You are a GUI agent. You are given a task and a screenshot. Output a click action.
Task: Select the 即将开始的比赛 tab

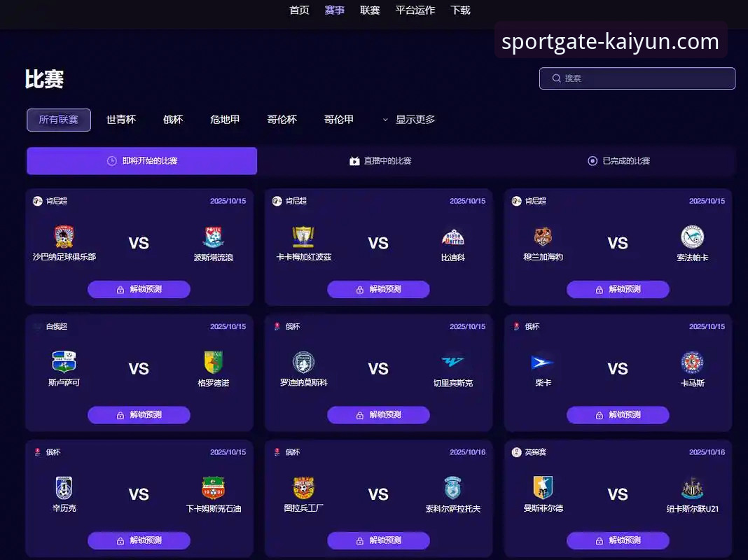pyautogui.click(x=141, y=161)
